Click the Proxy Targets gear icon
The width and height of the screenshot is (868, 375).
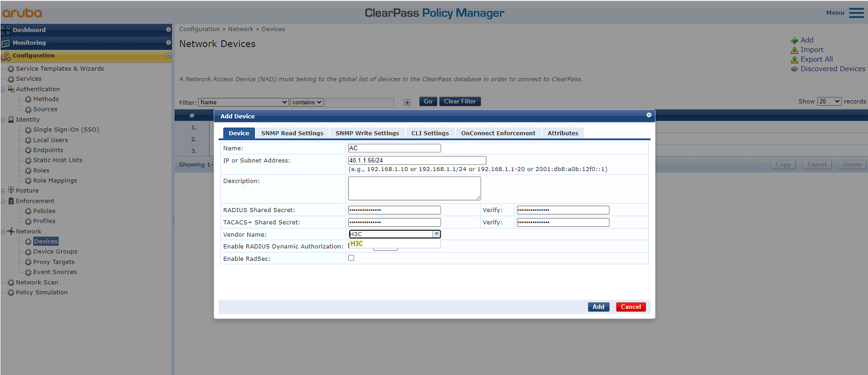click(x=28, y=262)
